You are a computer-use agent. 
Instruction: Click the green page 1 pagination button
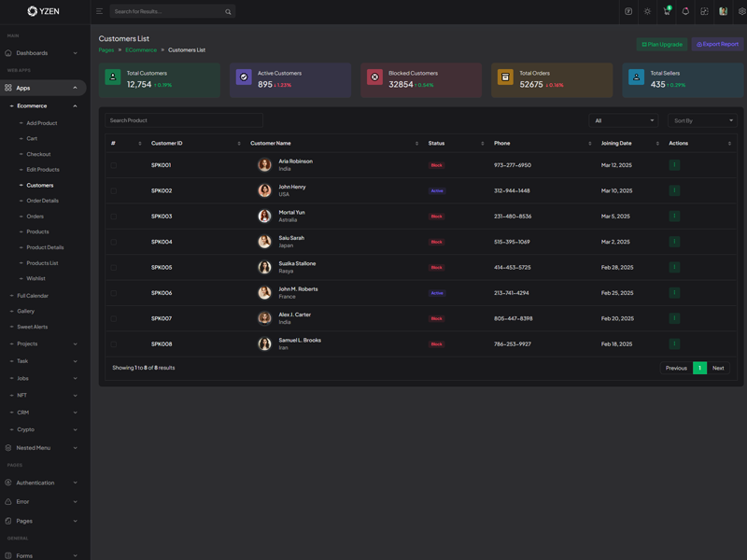pyautogui.click(x=699, y=368)
